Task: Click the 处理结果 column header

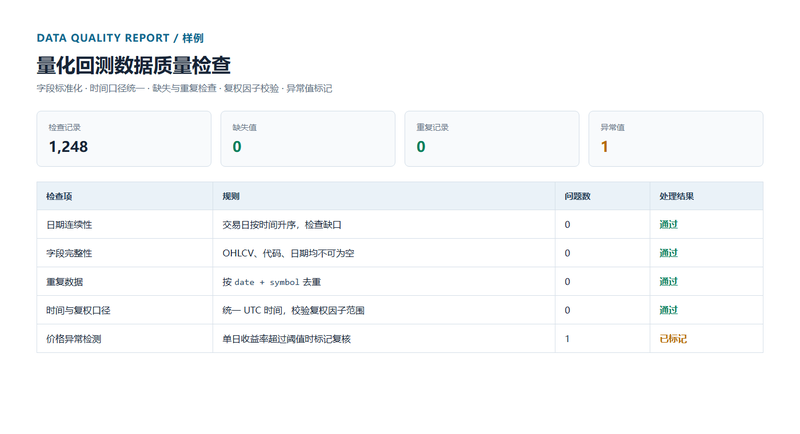Action: [677, 196]
